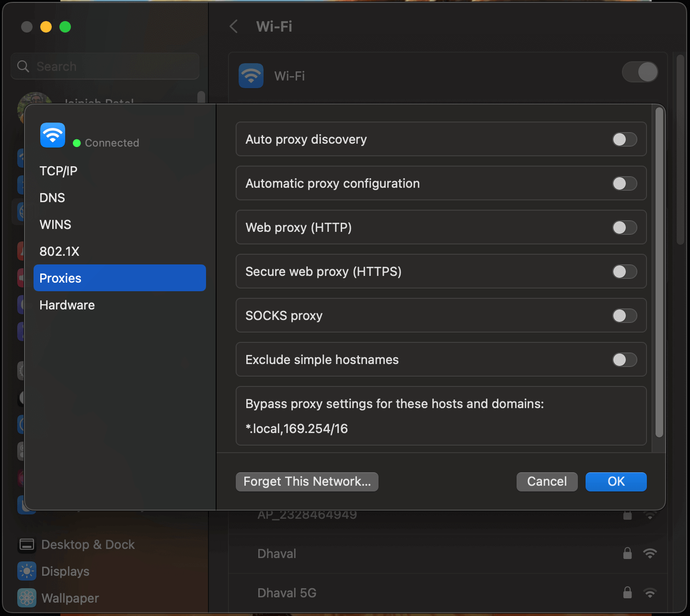This screenshot has height=616, width=690.
Task: Turn on Secure web proxy (HTTPS)
Action: click(x=624, y=272)
